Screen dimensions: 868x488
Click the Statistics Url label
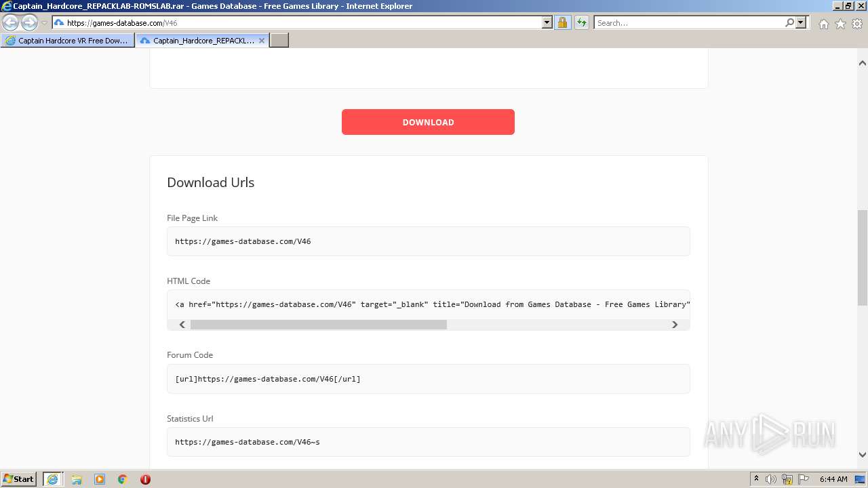(x=190, y=419)
